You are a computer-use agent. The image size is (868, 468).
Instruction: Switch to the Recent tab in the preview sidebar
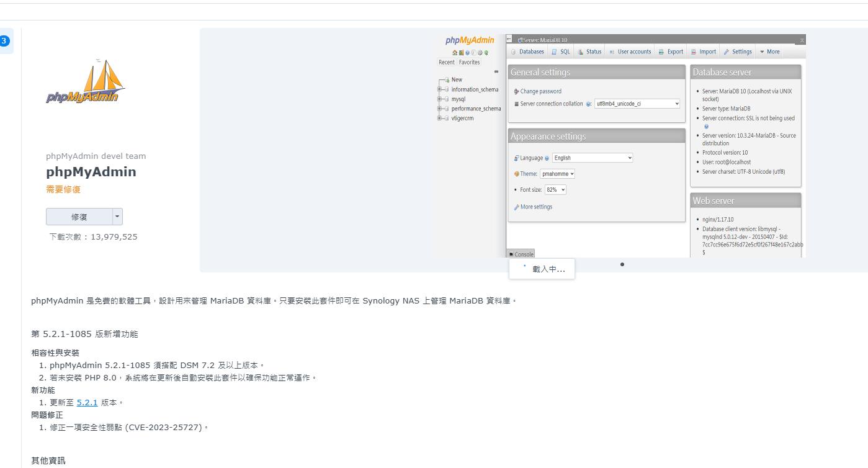(447, 62)
